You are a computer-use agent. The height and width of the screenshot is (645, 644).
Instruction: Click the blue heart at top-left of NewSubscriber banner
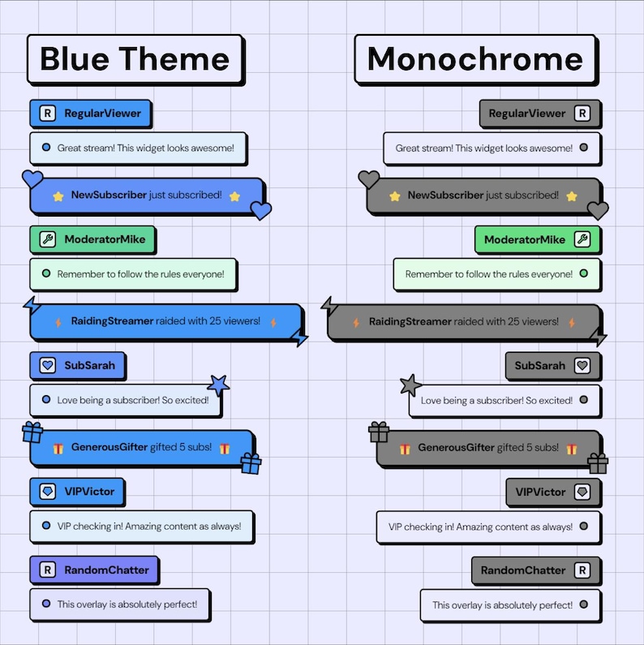click(x=32, y=179)
